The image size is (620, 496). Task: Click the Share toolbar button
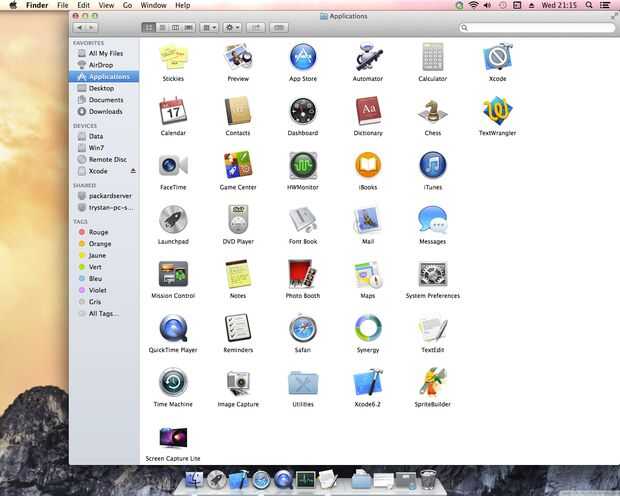pyautogui.click(x=256, y=27)
